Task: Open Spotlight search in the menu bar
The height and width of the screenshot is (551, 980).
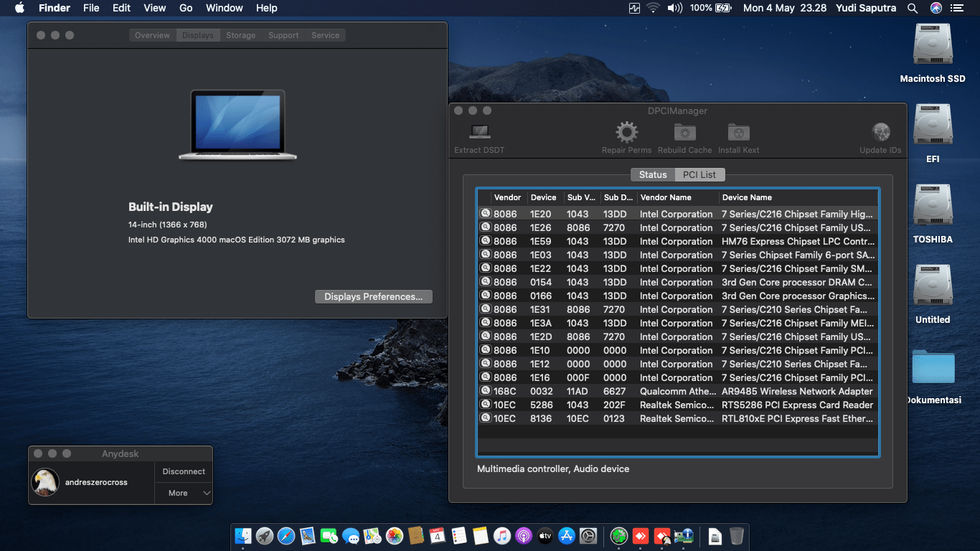Action: 913,8
